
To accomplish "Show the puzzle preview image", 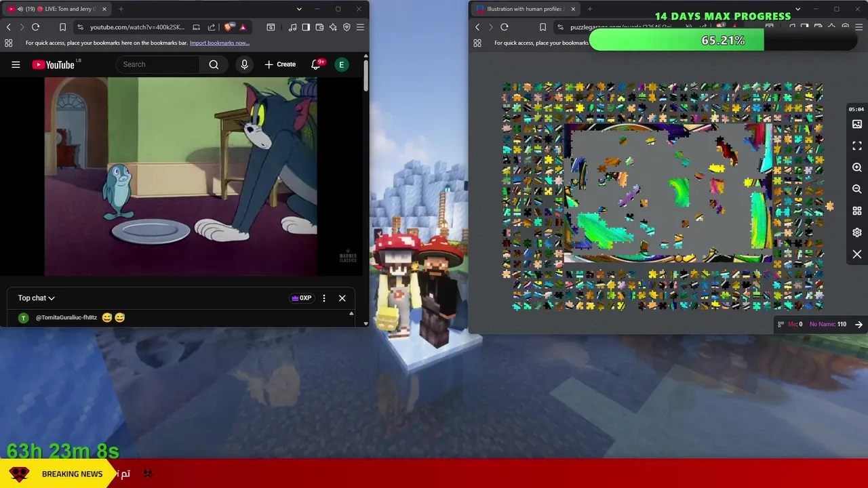I will click(x=857, y=124).
